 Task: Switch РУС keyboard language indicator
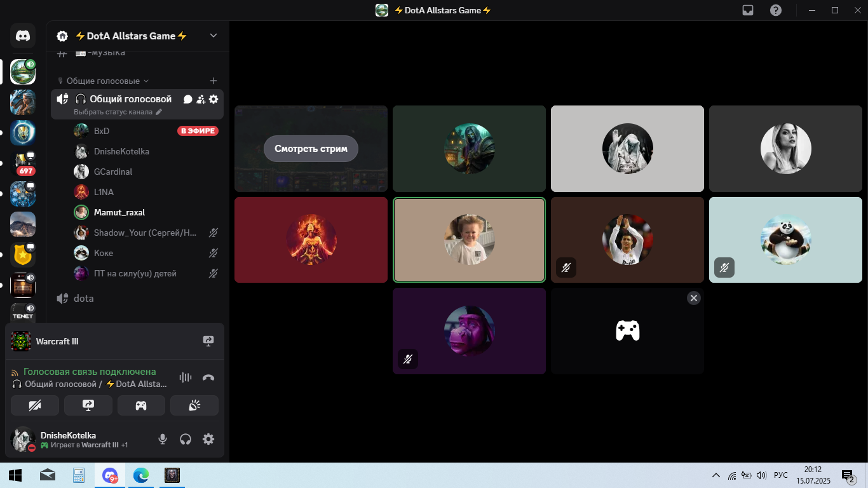tap(781, 475)
